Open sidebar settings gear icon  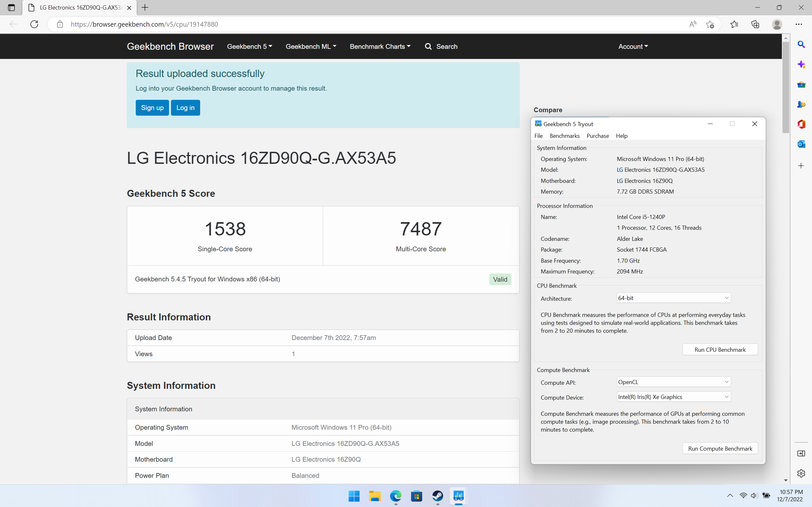click(x=801, y=473)
